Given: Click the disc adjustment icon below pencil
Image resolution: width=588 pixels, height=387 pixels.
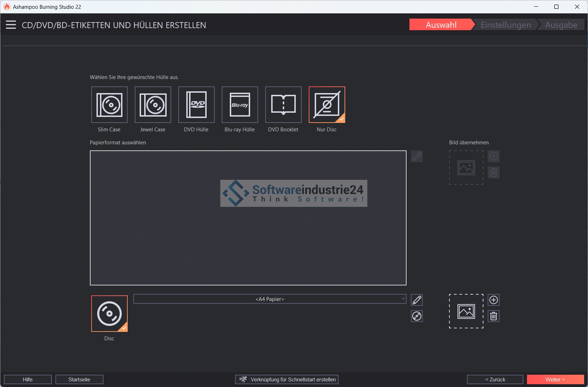Looking at the screenshot, I should (x=417, y=316).
